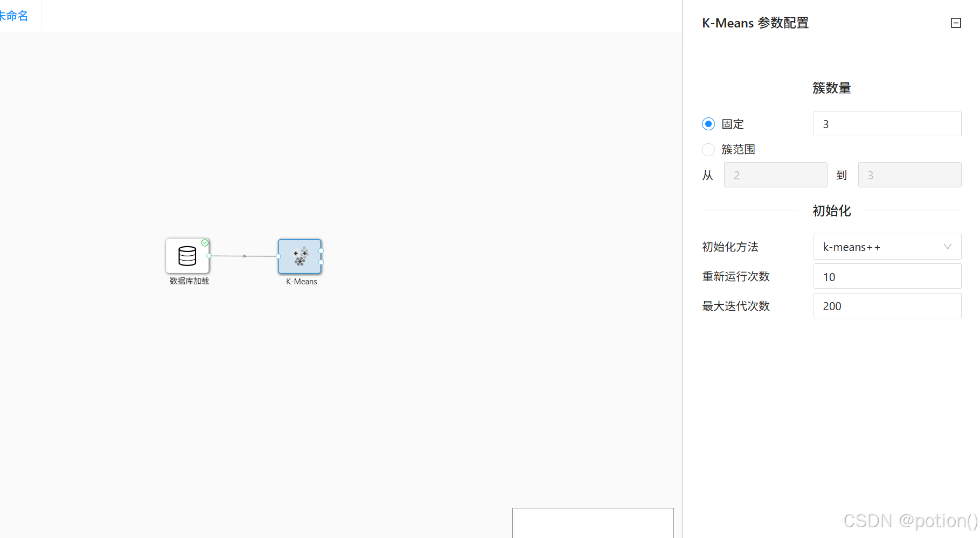Select the 簇范围 radio button

click(x=708, y=149)
